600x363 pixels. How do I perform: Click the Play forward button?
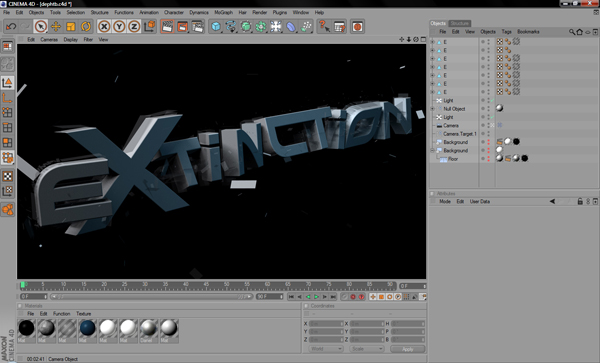pyautogui.click(x=316, y=297)
